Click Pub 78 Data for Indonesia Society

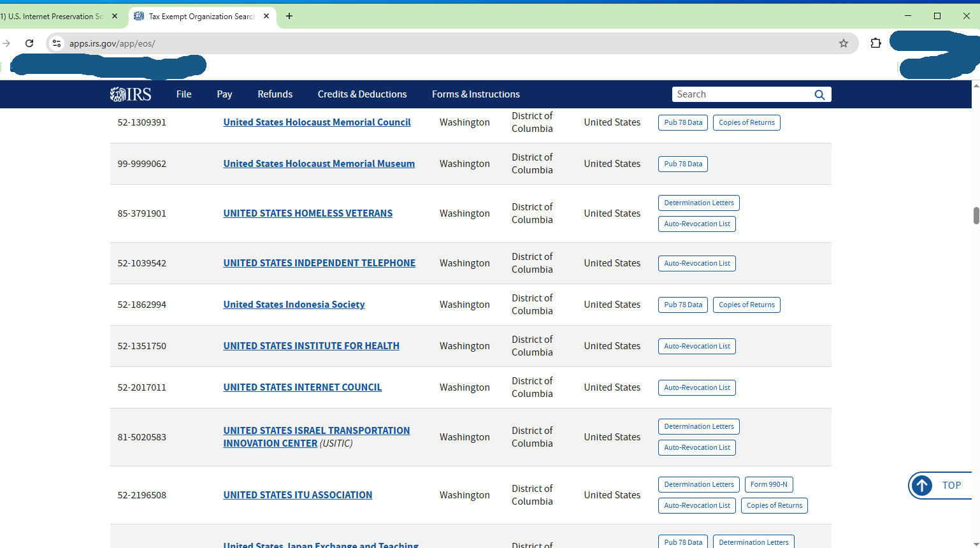pos(683,305)
